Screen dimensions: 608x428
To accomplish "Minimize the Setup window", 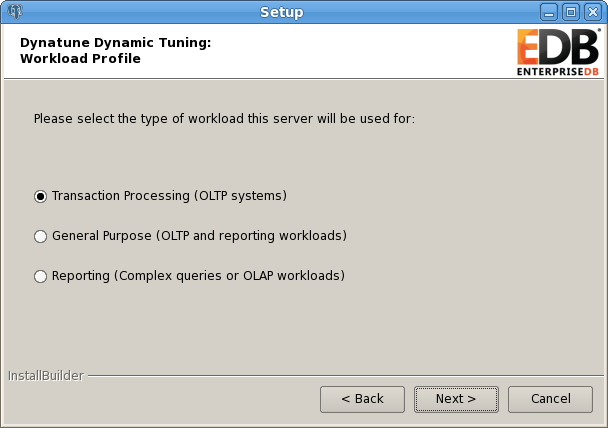I will point(549,12).
